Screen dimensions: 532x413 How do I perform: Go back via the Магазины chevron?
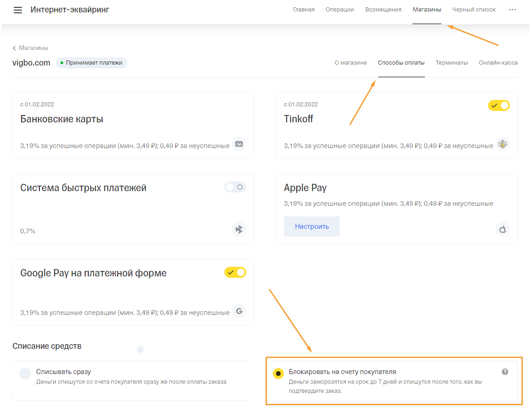click(14, 48)
